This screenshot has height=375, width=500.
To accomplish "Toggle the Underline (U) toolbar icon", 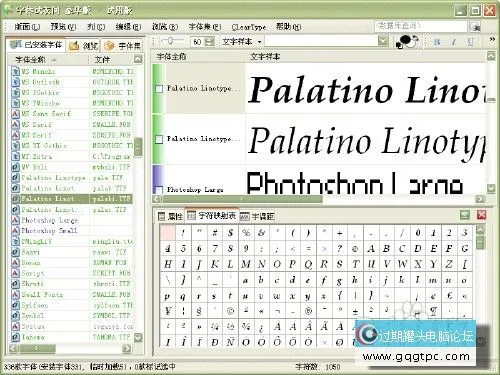I will point(470,42).
